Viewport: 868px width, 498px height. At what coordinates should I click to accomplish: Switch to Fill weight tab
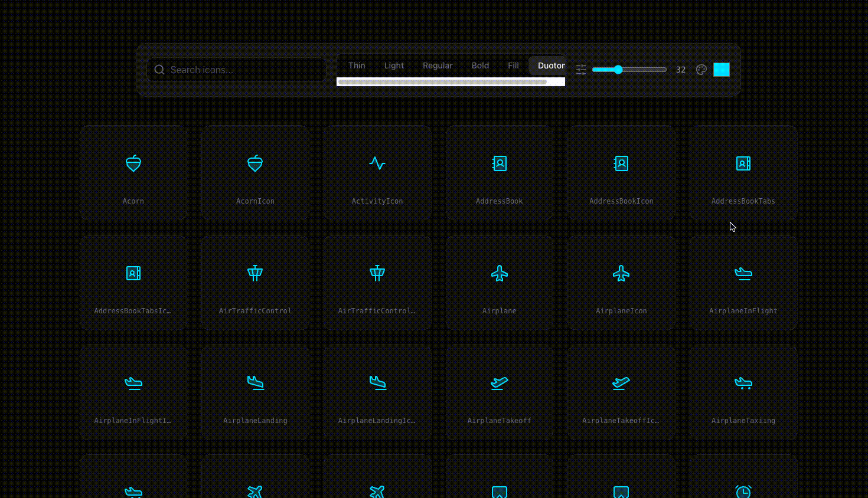tap(513, 65)
